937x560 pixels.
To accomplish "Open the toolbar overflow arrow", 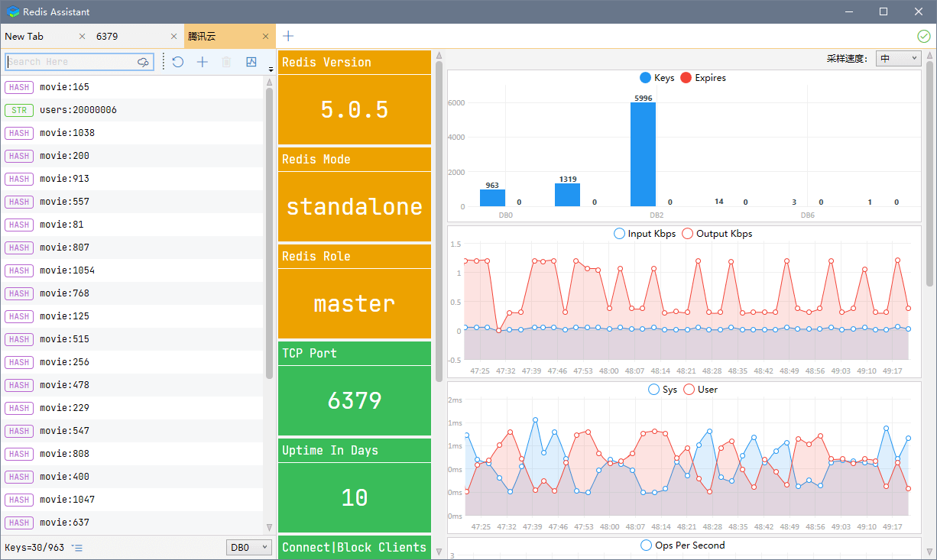I will pyautogui.click(x=271, y=70).
